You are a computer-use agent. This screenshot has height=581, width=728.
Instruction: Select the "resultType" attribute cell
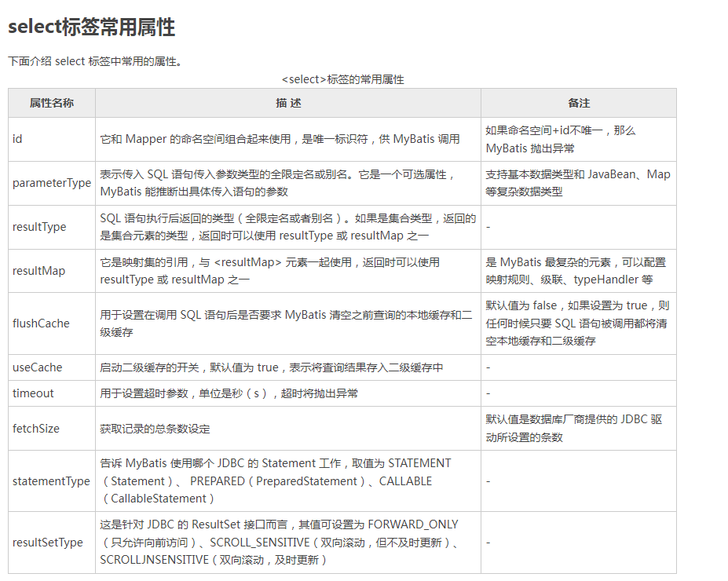click(x=52, y=227)
